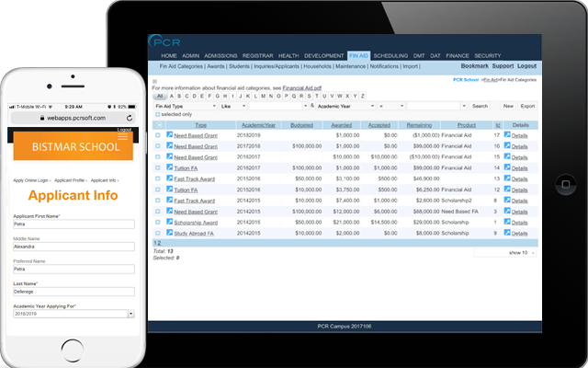
Task: Switch to the REGISTRAR tab
Action: coord(257,55)
